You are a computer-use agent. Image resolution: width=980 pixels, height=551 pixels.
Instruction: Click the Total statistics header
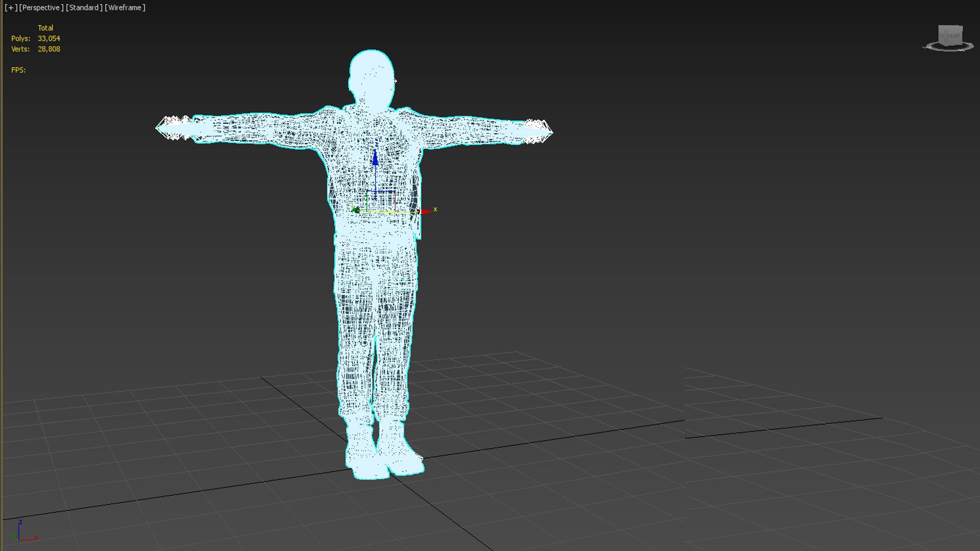pyautogui.click(x=45, y=28)
